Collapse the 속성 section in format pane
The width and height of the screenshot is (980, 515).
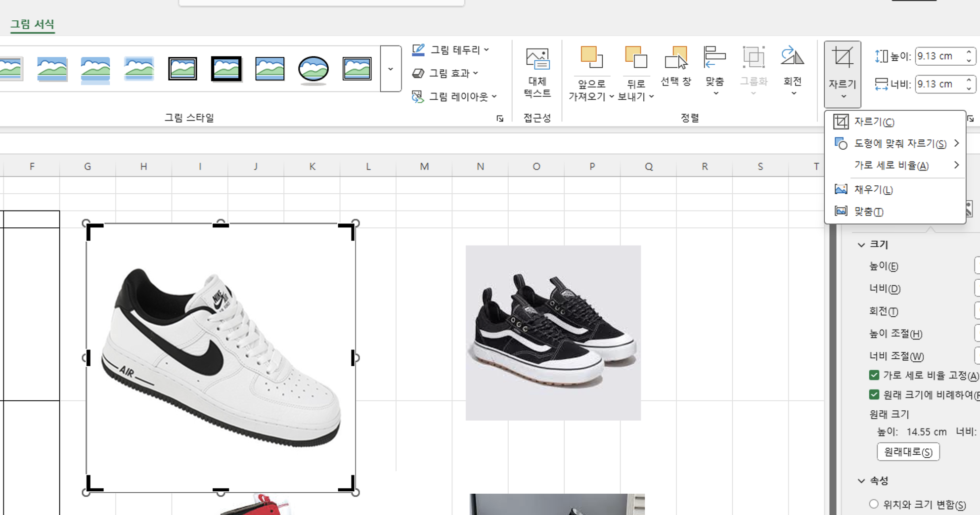(x=862, y=481)
